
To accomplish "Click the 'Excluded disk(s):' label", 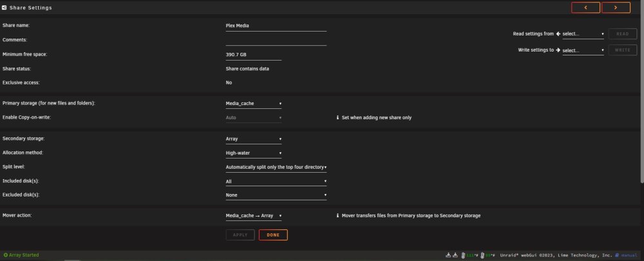I will 21,195.
